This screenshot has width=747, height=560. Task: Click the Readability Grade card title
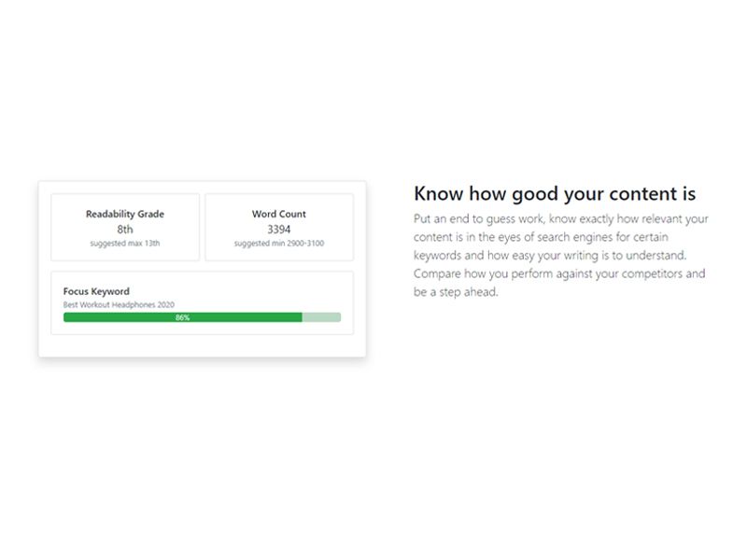125,214
